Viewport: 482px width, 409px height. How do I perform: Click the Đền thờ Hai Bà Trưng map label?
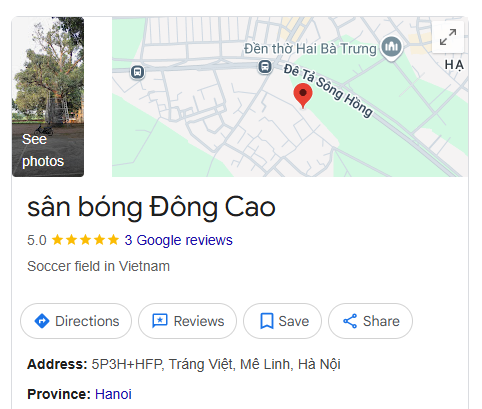(310, 49)
